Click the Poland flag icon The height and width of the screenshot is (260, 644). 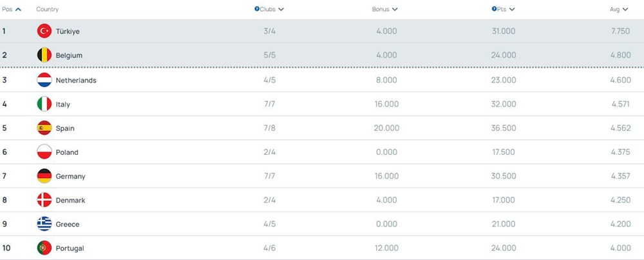tap(44, 152)
